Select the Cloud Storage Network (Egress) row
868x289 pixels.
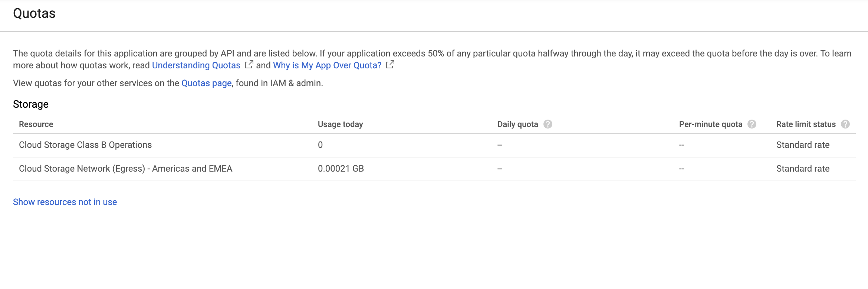click(x=125, y=169)
